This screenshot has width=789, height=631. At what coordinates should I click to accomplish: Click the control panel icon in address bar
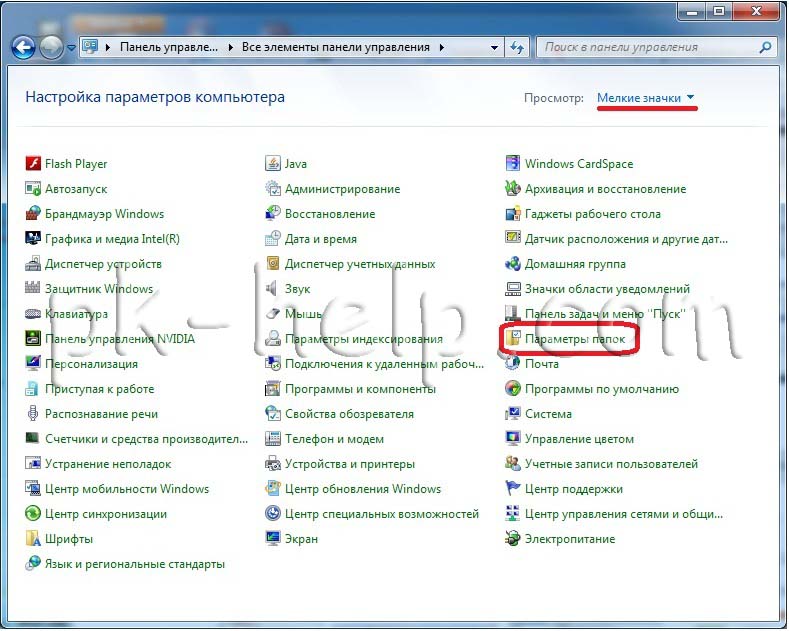(90, 47)
